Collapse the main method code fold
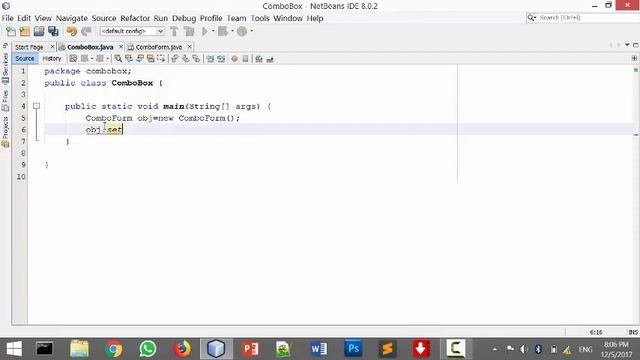Screen dimensions: 640x360 tap(36, 106)
